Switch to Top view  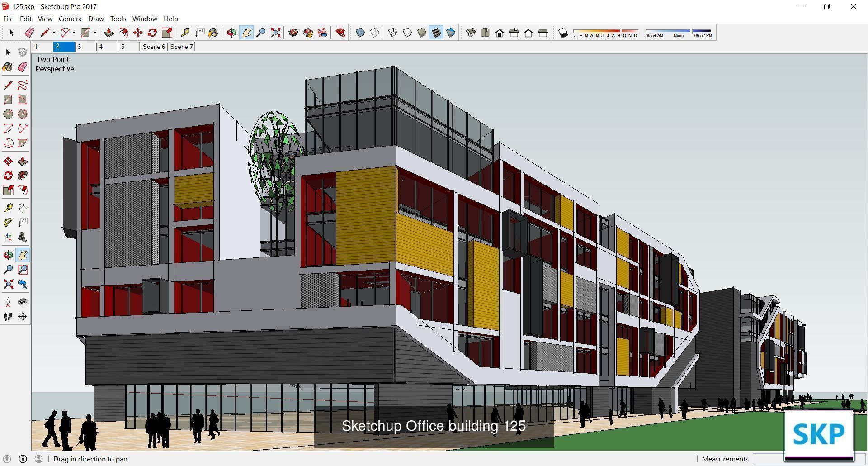tap(485, 33)
